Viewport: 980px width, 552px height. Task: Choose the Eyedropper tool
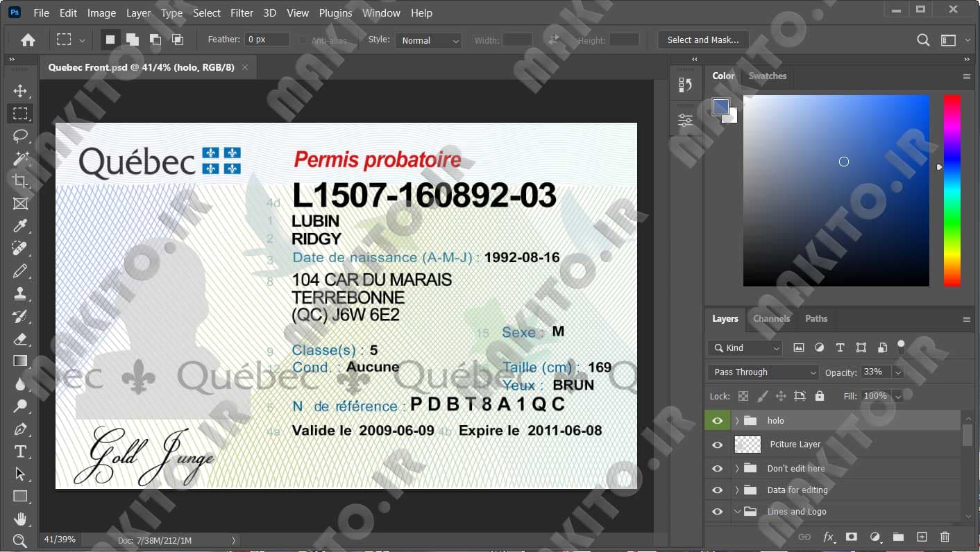[x=20, y=226]
